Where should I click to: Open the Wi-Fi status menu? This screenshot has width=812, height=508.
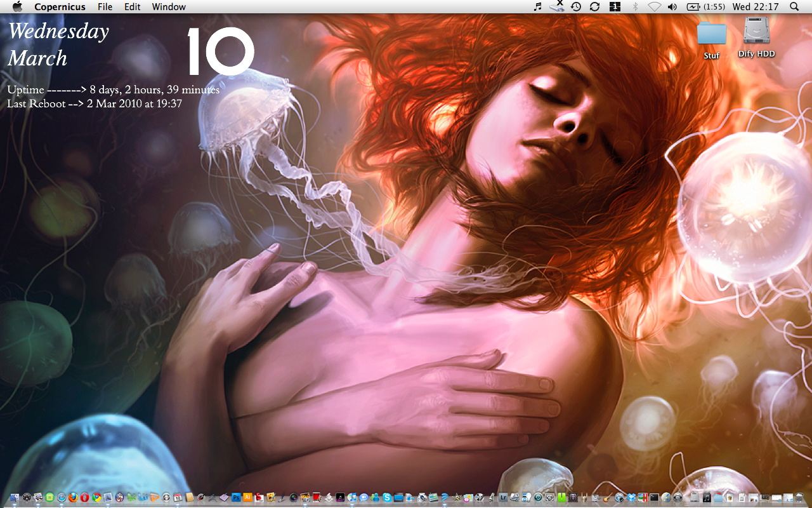click(654, 6)
